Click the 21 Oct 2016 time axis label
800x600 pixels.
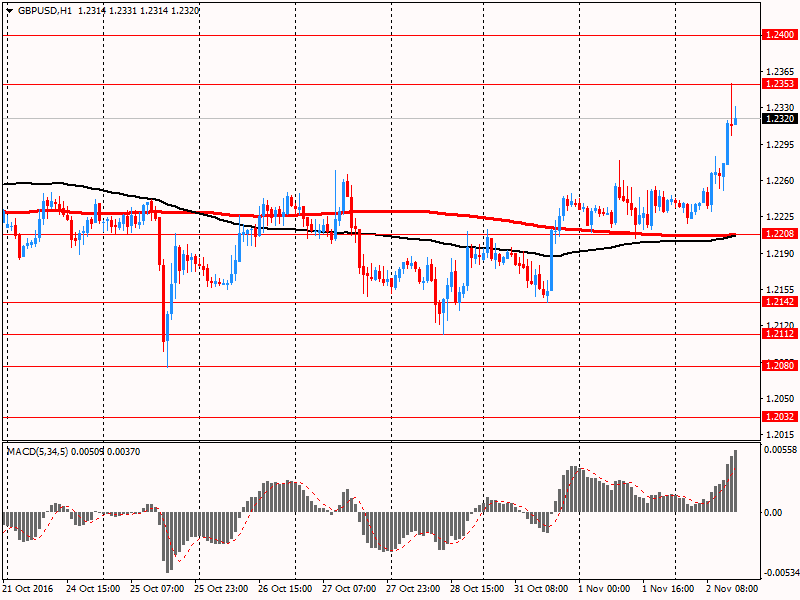tap(28, 589)
